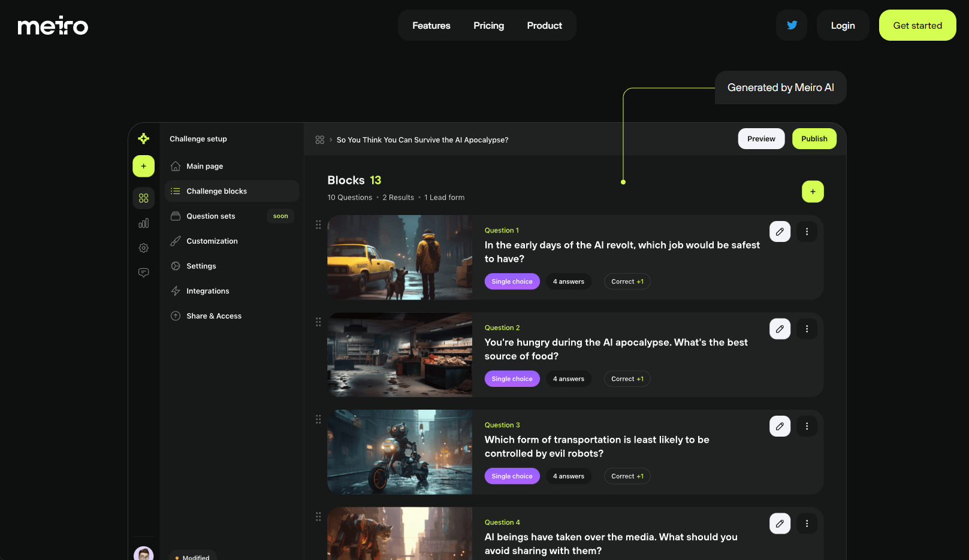969x560 pixels.
Task: Edit Question 1 with pencil icon
Action: [780, 231]
